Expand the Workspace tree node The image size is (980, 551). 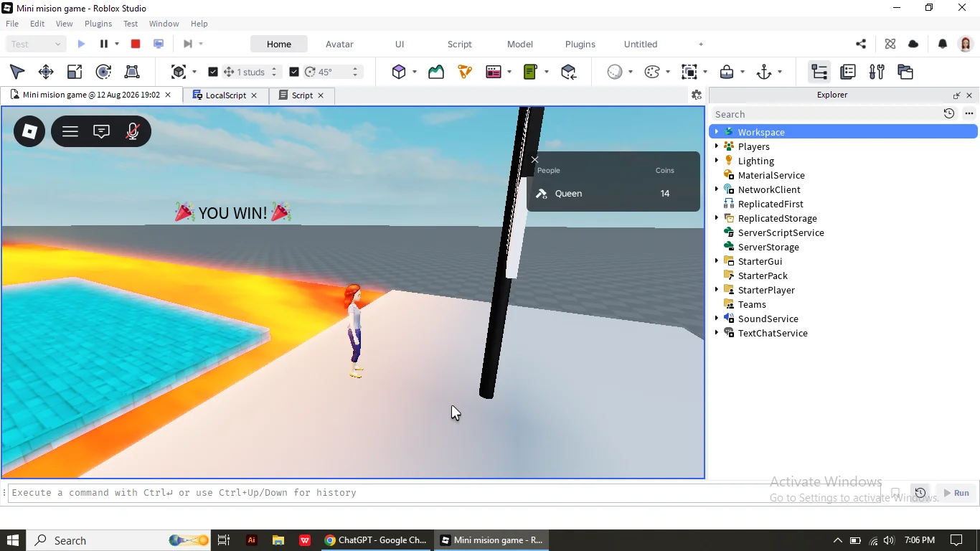pyautogui.click(x=717, y=132)
